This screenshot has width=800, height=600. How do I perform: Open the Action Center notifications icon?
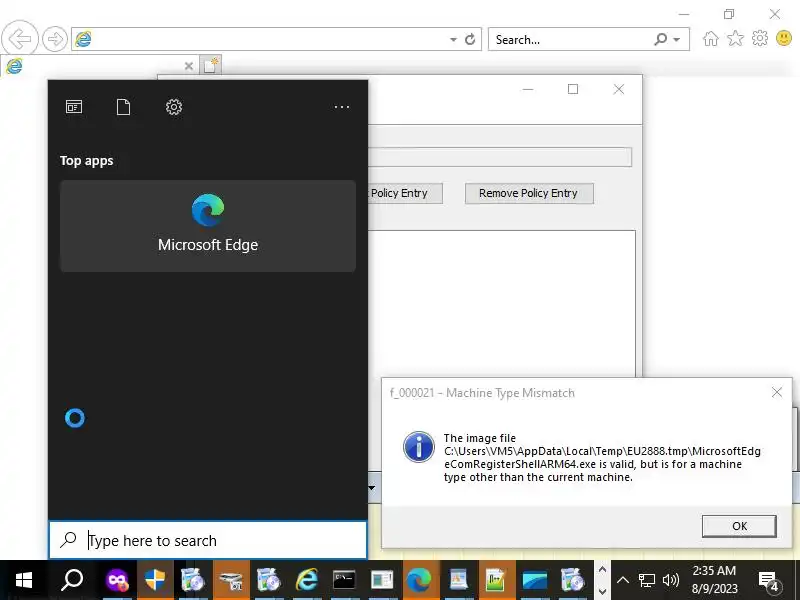tap(768, 580)
